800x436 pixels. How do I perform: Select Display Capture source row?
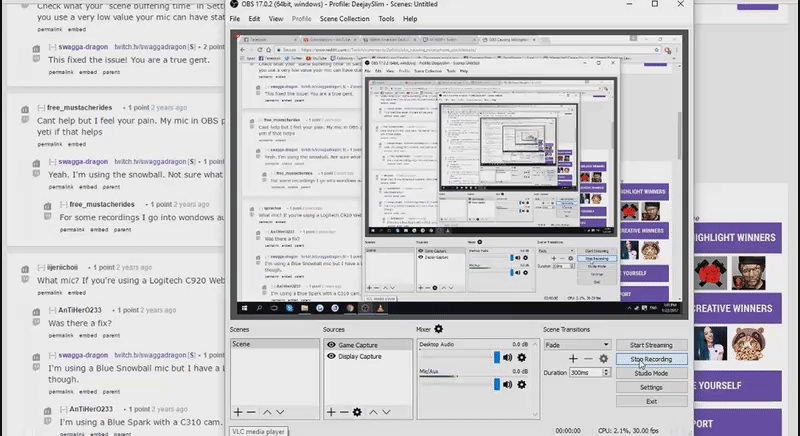[x=368, y=356]
